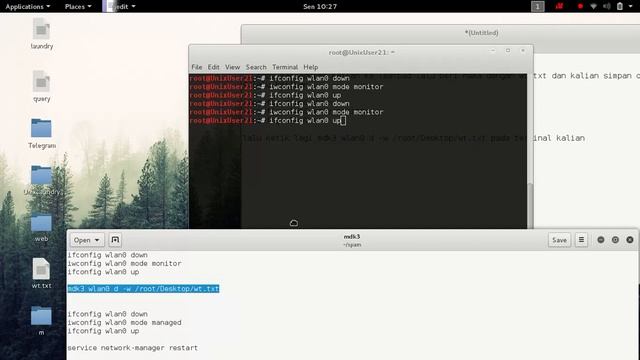Viewport: 640px width, 360px height.
Task: Click 'iwconfig wlan0 mode managed' line
Action: (x=124, y=322)
